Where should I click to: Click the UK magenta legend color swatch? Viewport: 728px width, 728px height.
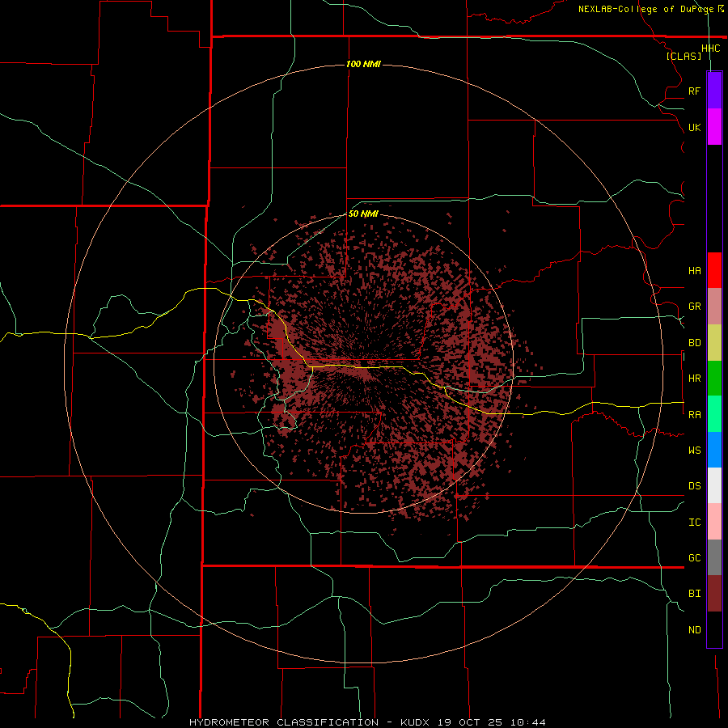click(714, 127)
